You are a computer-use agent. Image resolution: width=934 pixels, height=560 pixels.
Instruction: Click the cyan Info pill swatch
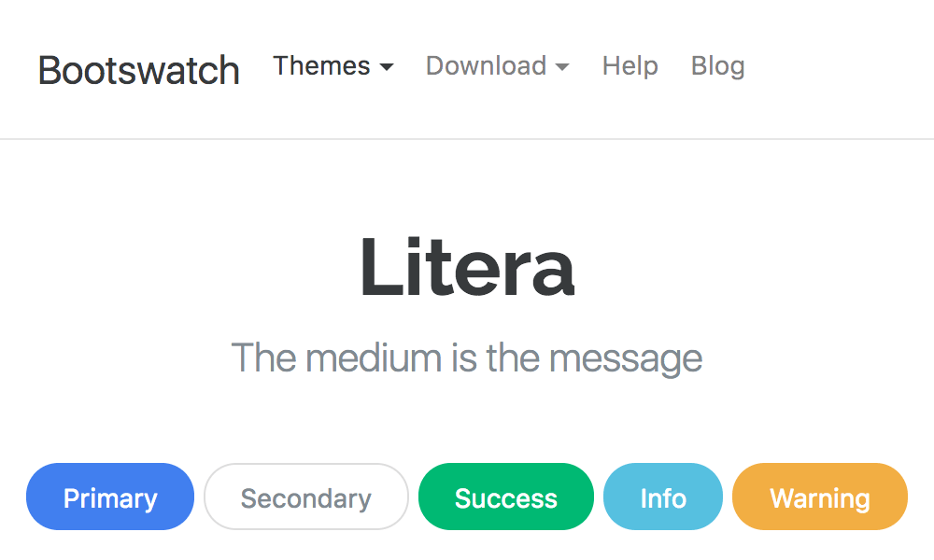tap(662, 497)
